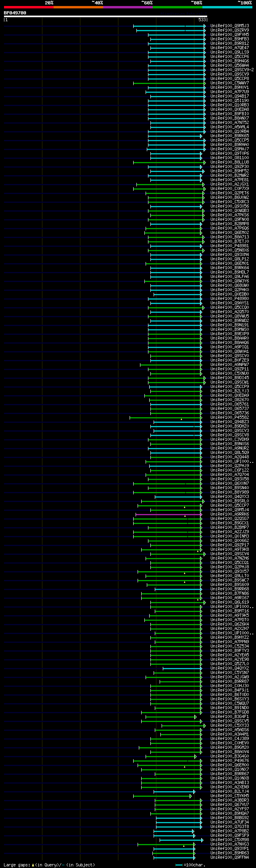The width and height of the screenshot is (256, 868).
Task: Click label UniRef100_Q94BZ3
Action: point(230,422)
